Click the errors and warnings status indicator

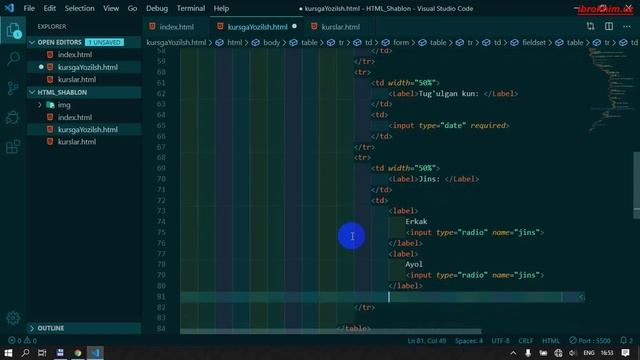22,340
